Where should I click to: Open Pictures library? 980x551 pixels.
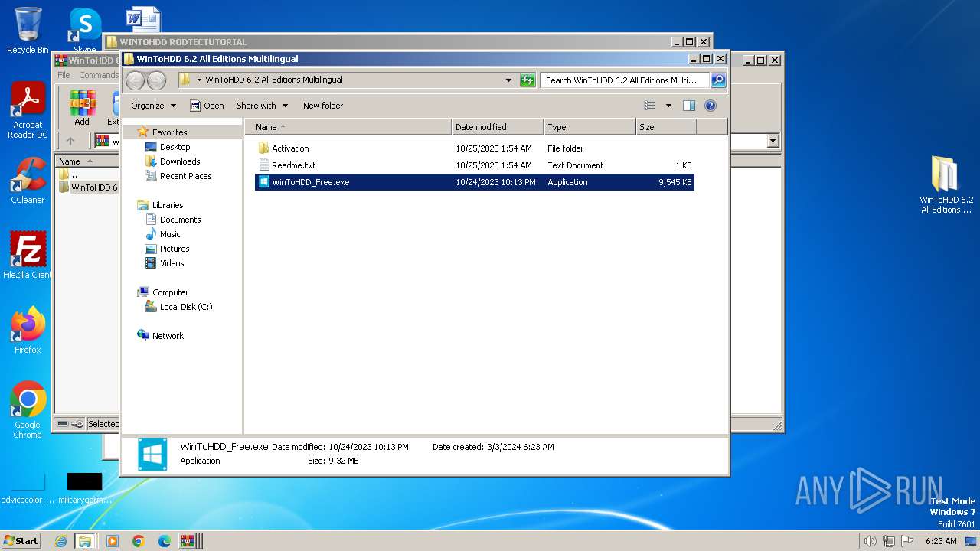click(x=175, y=249)
